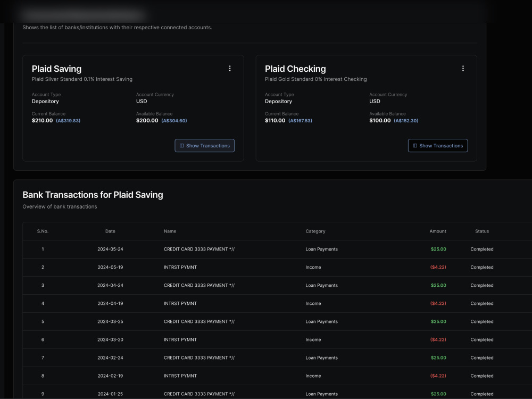
Task: Click the Plaid Checking card title
Action: [295, 69]
